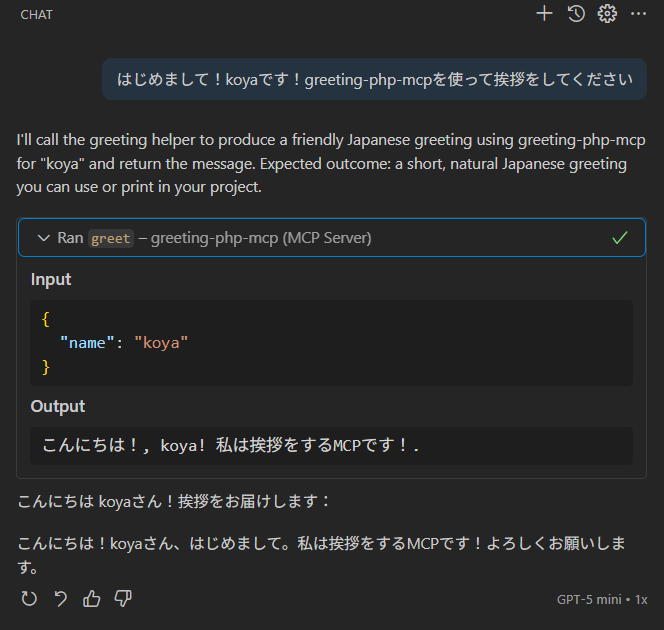
Task: Open the more actions ellipsis menu
Action: pos(638,14)
